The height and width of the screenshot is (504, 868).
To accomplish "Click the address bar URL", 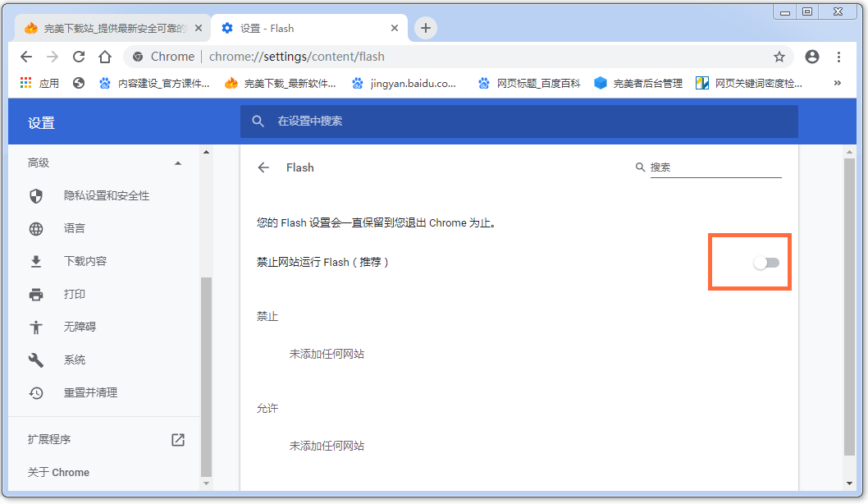I will [x=297, y=57].
